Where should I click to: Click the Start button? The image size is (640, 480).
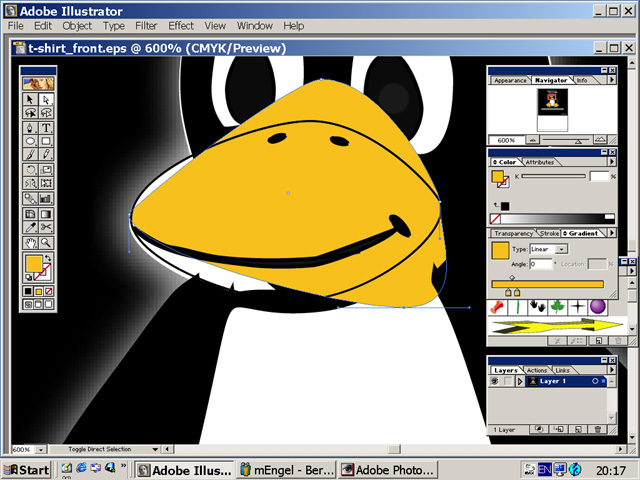click(x=27, y=470)
